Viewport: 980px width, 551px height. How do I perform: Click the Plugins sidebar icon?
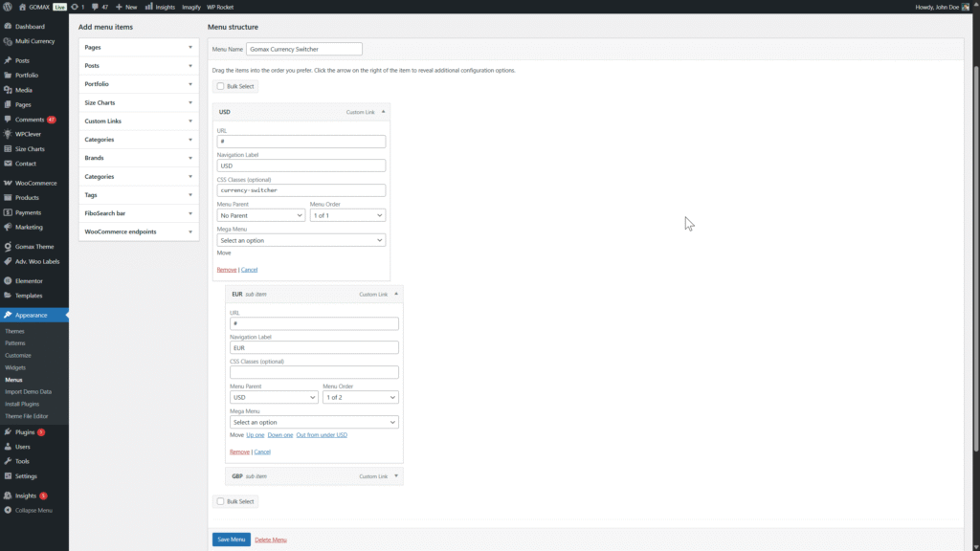[8, 431]
